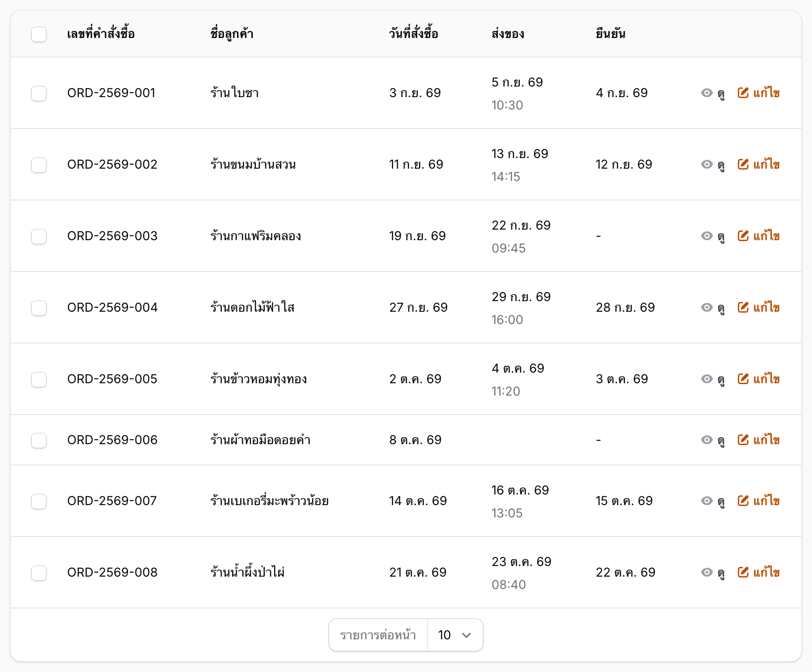Open the รายการต่อหน้า page-size dropdown

coord(455,635)
